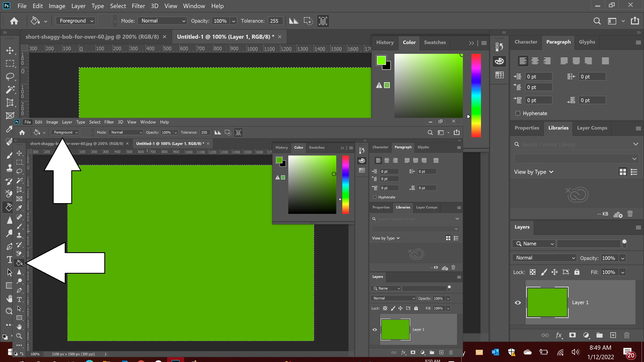Select the Type tool in outer toolbar
The image size is (644, 362).
(x=10, y=260)
